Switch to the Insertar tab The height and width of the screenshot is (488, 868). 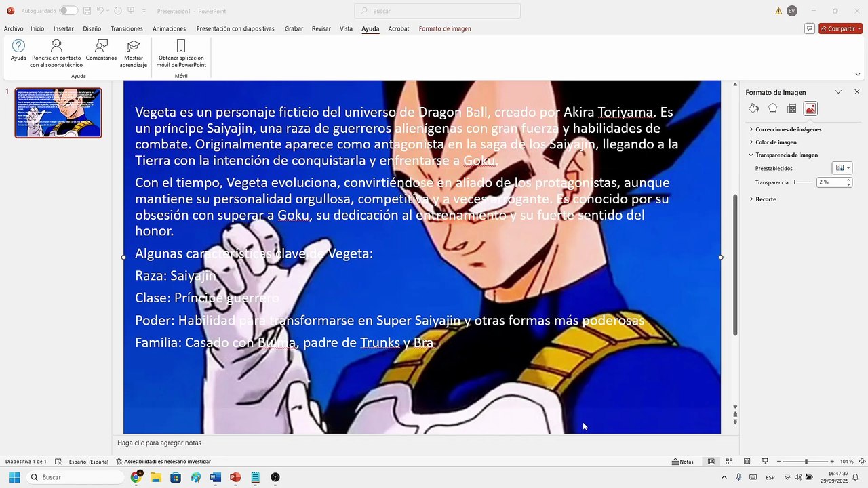tap(64, 28)
